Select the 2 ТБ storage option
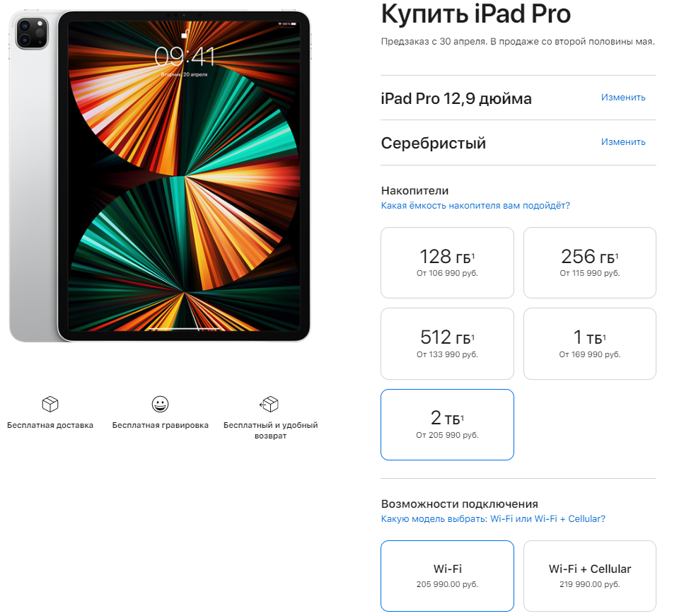This screenshot has width=684, height=616. 447,424
